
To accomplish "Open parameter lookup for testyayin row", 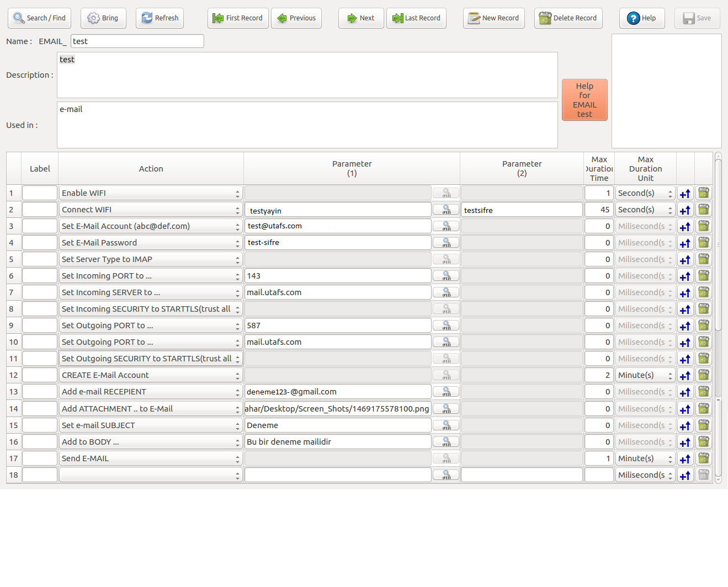I will coord(446,210).
